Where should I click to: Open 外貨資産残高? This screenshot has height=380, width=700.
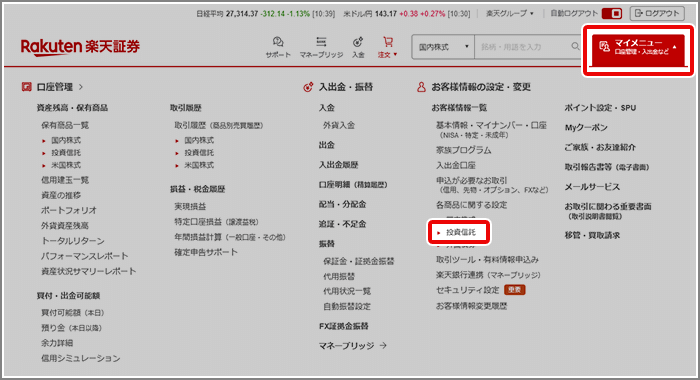pos(65,225)
